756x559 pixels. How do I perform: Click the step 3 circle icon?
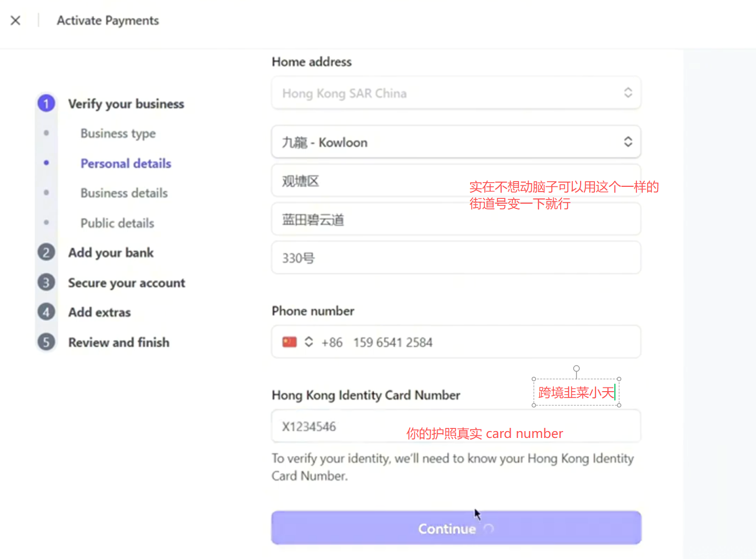[46, 283]
